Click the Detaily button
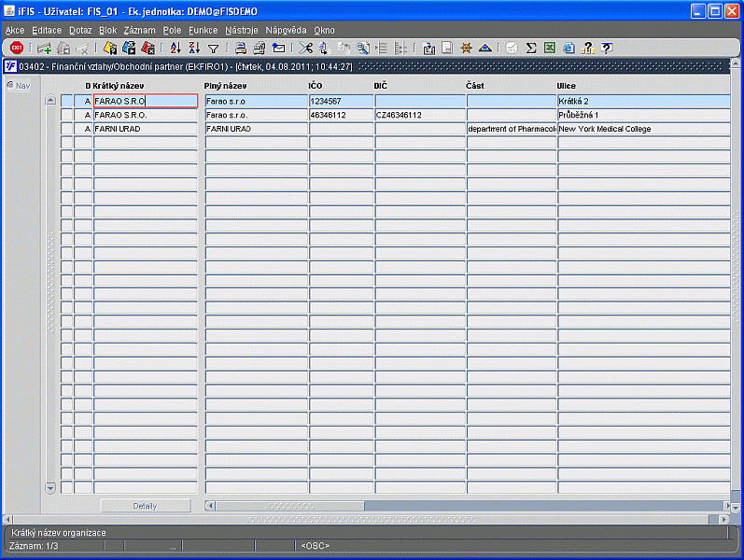 [146, 506]
